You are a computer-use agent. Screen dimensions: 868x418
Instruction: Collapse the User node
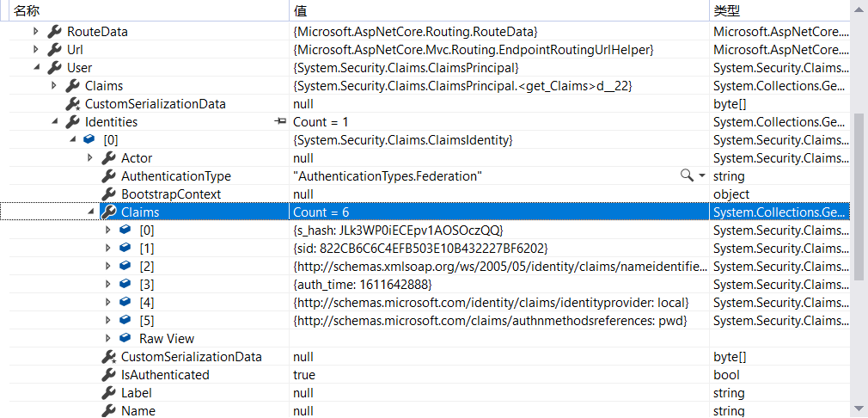(x=37, y=68)
